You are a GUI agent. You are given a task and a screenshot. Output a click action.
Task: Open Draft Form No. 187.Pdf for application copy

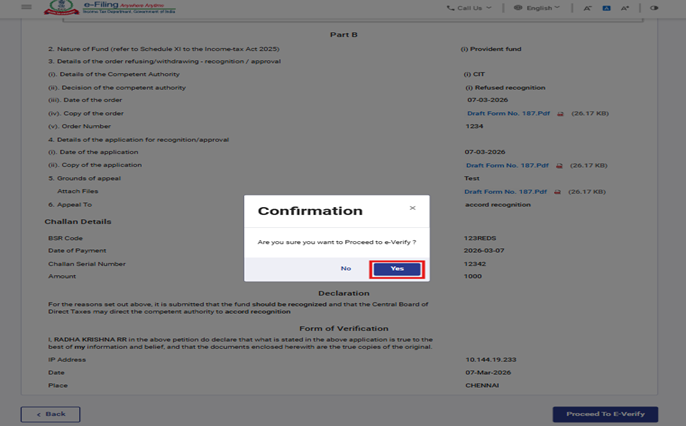tap(507, 165)
